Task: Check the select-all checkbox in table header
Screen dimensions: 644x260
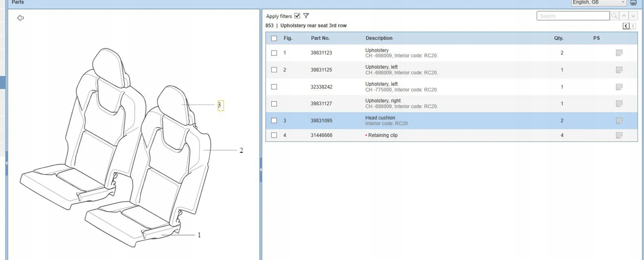Action: [274, 38]
